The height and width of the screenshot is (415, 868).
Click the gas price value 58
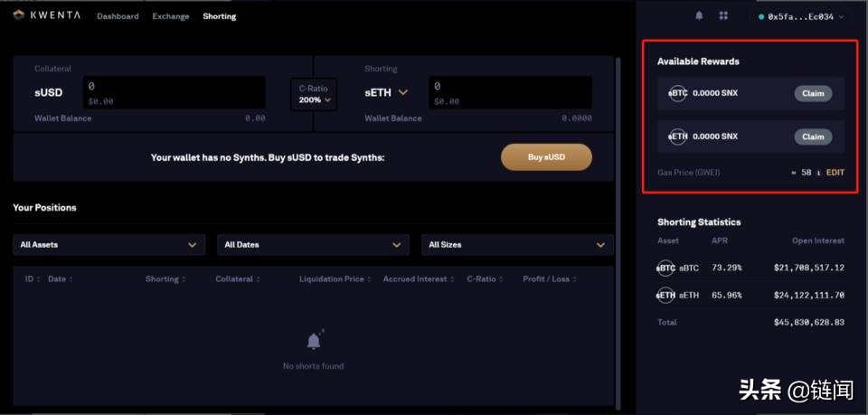coord(807,173)
